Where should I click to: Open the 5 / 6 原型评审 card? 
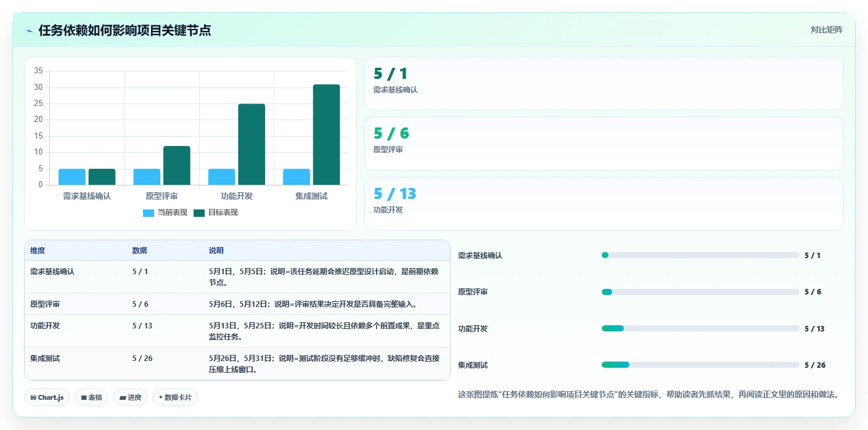tap(604, 144)
